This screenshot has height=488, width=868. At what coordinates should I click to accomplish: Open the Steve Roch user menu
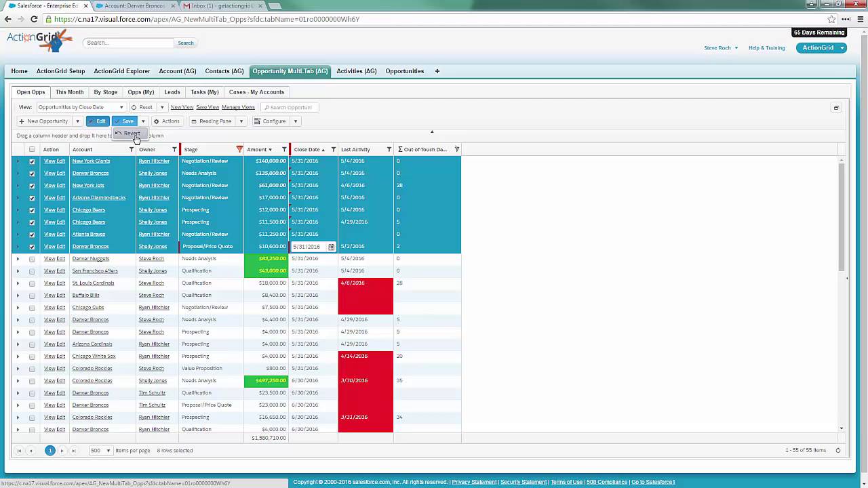tap(721, 48)
